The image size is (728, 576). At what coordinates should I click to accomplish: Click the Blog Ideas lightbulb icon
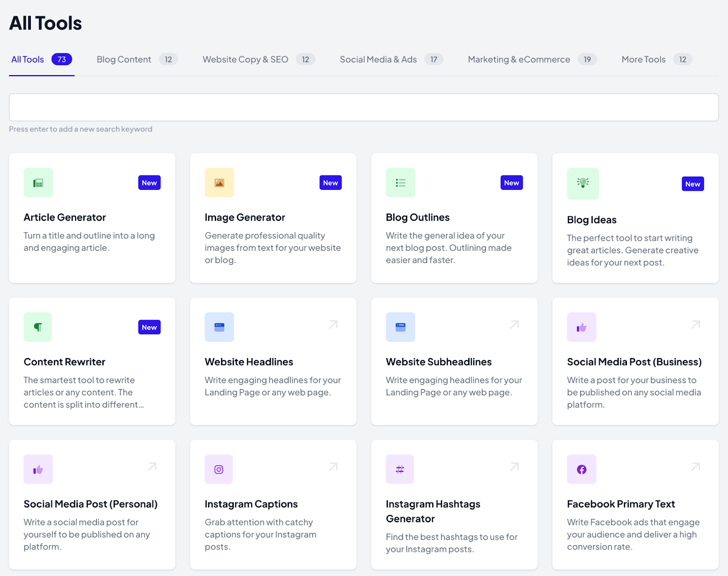582,184
